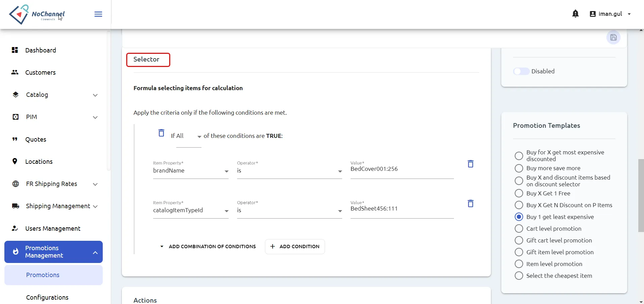Select Cart level promotion template
The width and height of the screenshot is (644, 304).
[x=519, y=229]
